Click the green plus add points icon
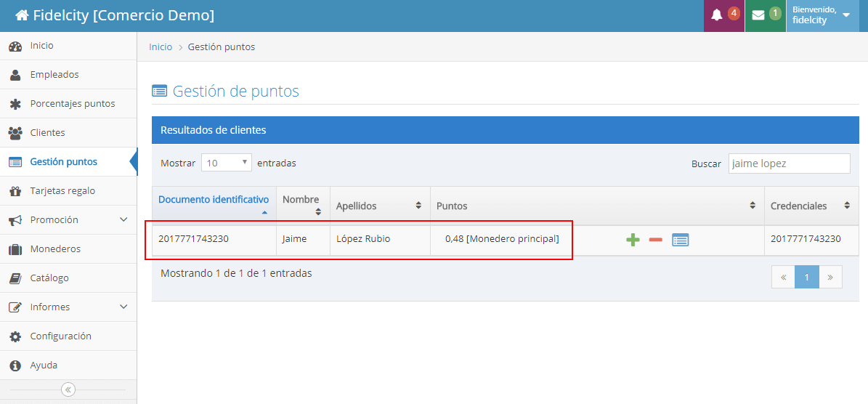 633,240
